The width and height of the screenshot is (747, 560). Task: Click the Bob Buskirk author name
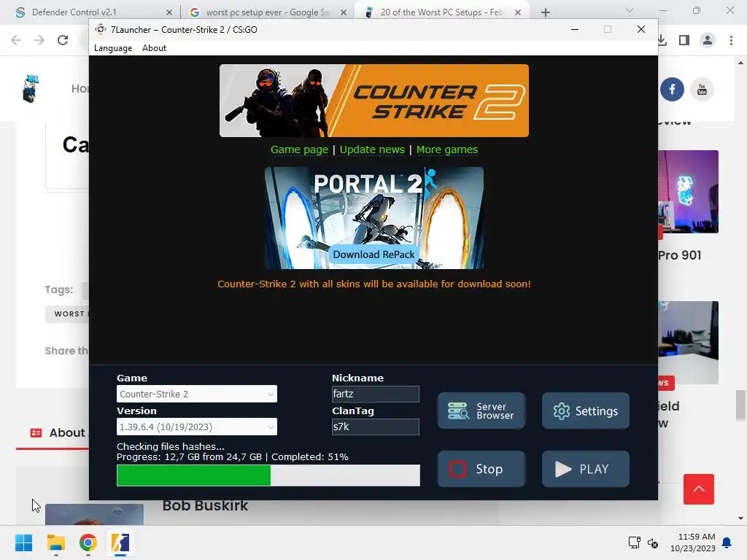[205, 506]
